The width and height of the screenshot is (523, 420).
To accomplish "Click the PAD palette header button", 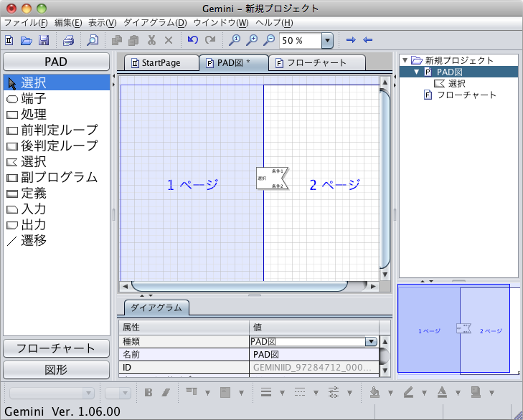I will pos(57,62).
